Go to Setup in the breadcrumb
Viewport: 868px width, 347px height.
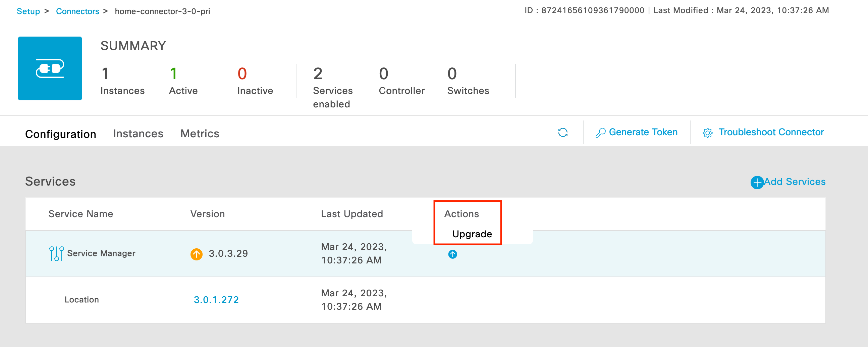tap(28, 11)
